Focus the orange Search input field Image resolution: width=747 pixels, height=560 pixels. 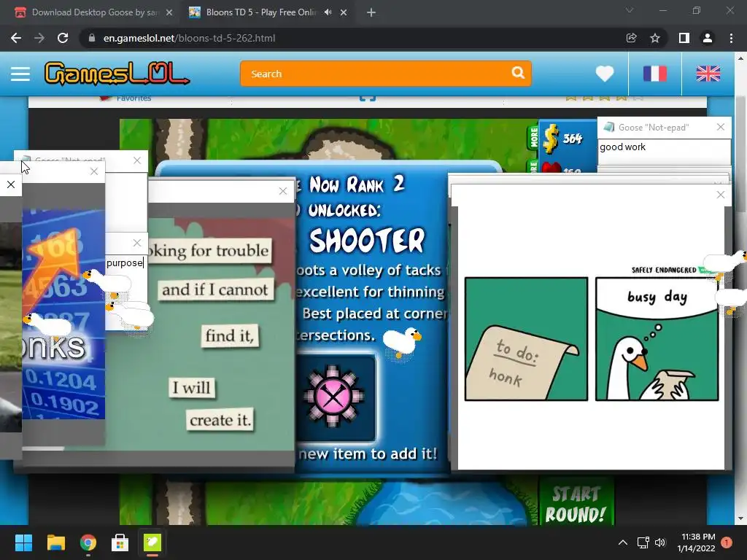(385, 74)
